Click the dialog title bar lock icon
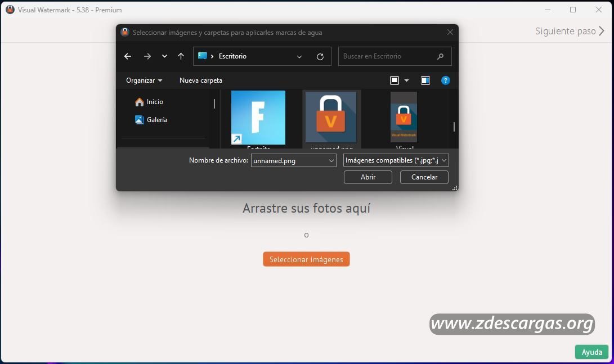Viewport: 614px width, 364px height. [125, 32]
